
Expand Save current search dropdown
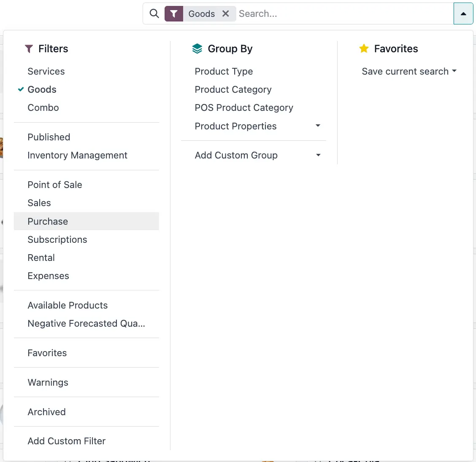pos(409,72)
